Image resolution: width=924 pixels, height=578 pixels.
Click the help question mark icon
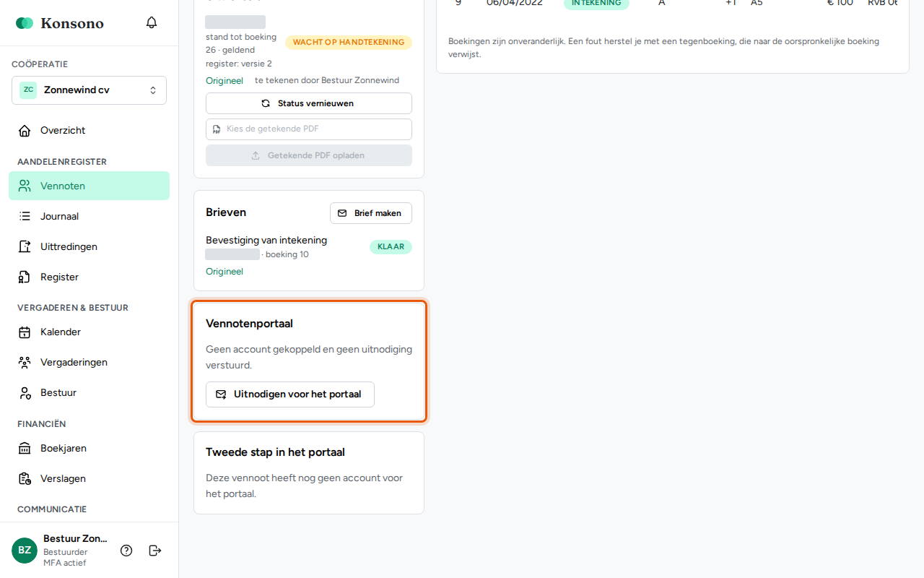[x=126, y=551]
